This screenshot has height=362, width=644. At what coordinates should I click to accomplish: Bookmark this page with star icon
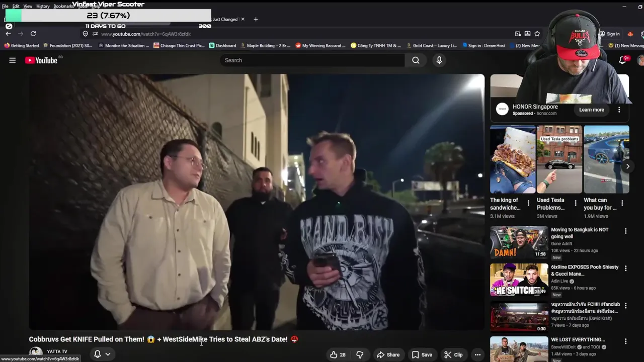click(x=537, y=34)
